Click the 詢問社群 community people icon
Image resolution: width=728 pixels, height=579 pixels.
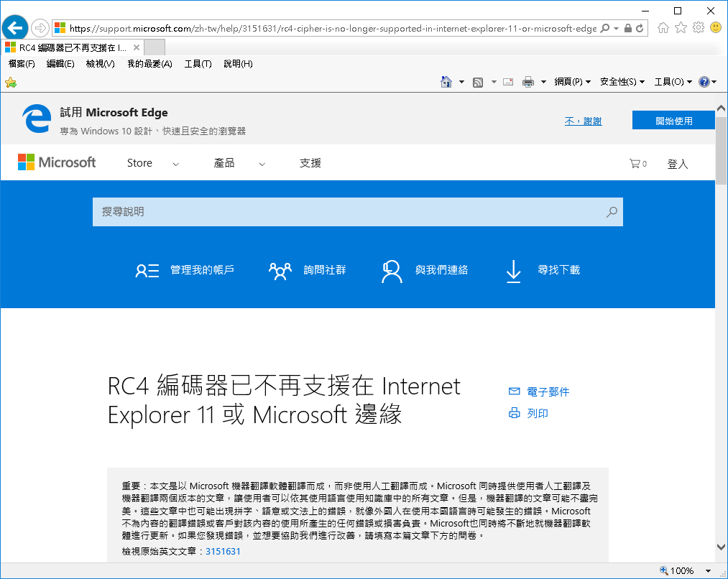[280, 271]
